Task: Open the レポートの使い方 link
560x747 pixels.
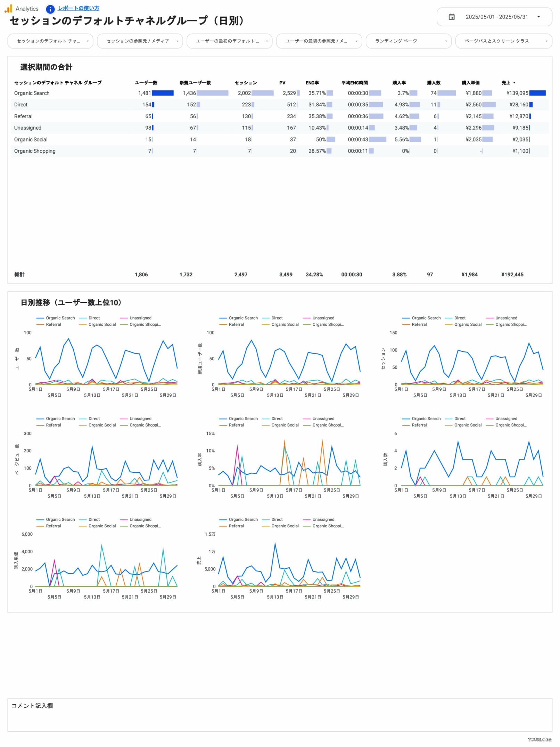Action: click(x=79, y=8)
